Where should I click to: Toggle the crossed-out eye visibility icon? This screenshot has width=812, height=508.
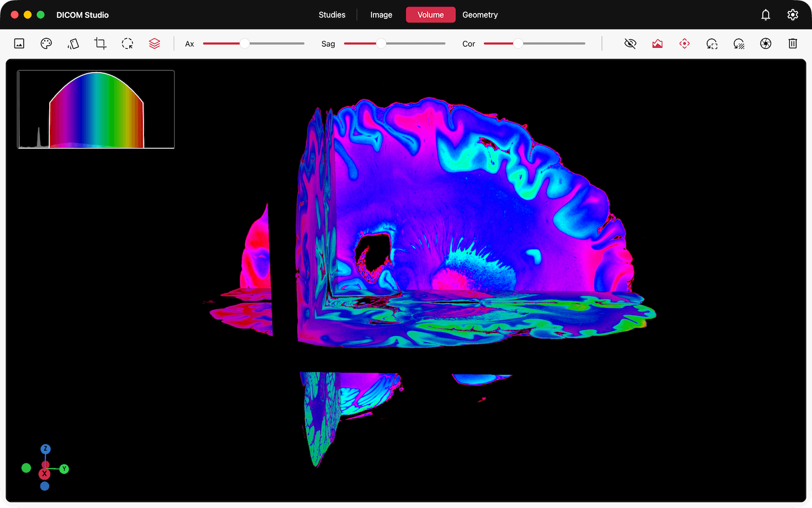click(630, 44)
